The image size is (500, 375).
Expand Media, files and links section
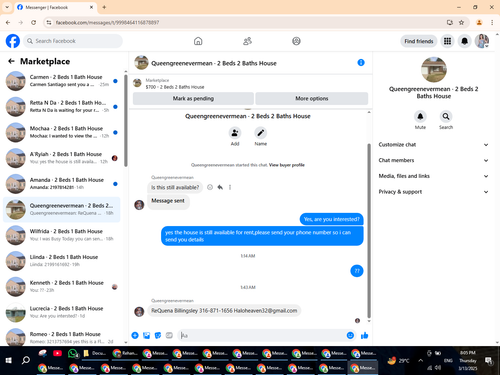pos(433,176)
